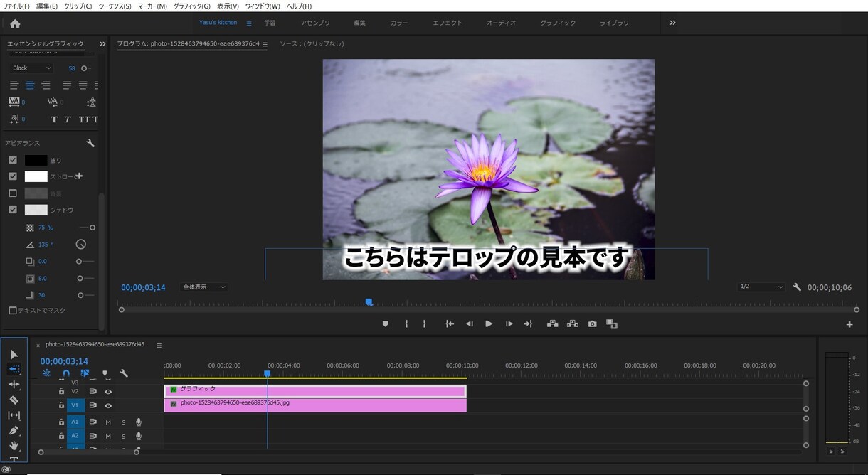The height and width of the screenshot is (475, 868).
Task: Select the Slip tool
Action: pos(14,415)
